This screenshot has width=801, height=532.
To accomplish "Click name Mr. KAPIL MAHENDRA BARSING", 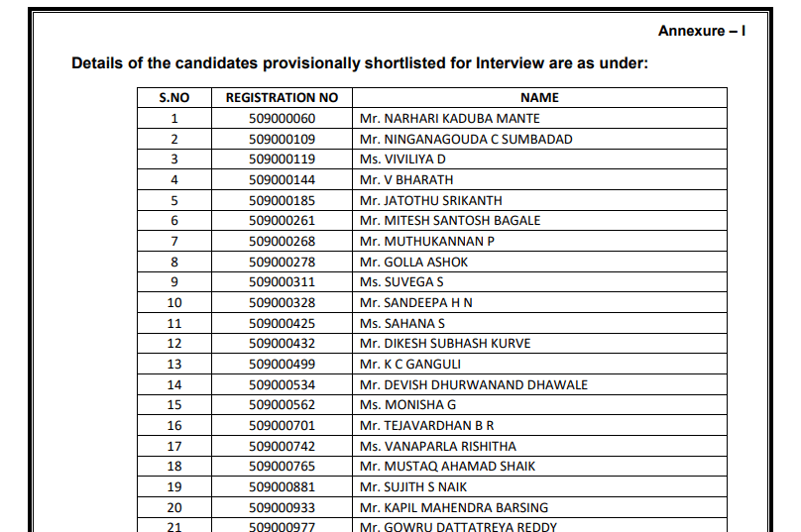I will [x=454, y=507].
